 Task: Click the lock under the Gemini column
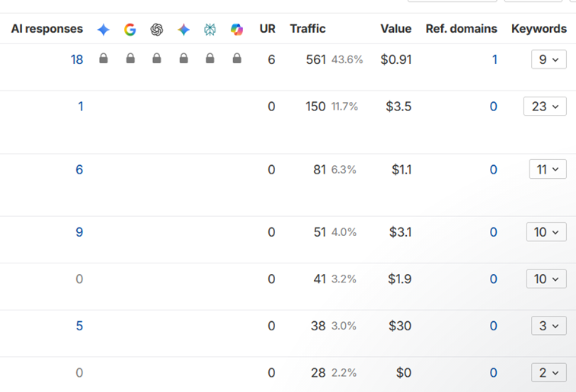point(184,58)
